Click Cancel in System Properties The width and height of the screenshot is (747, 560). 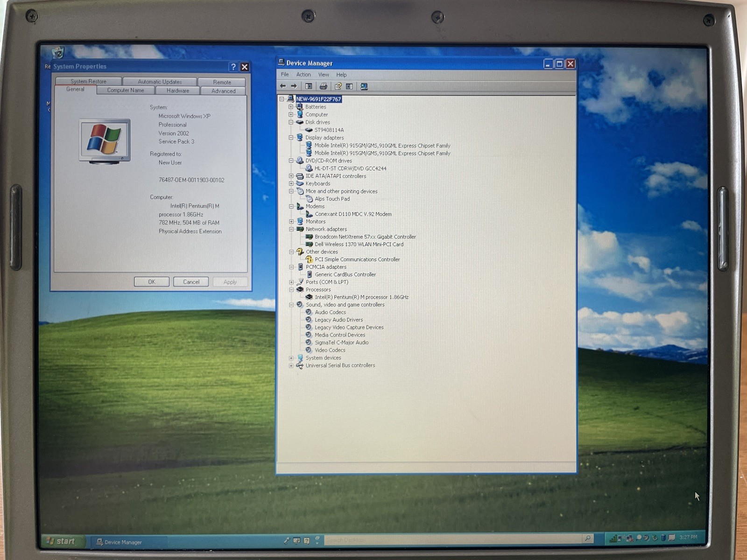tap(191, 282)
